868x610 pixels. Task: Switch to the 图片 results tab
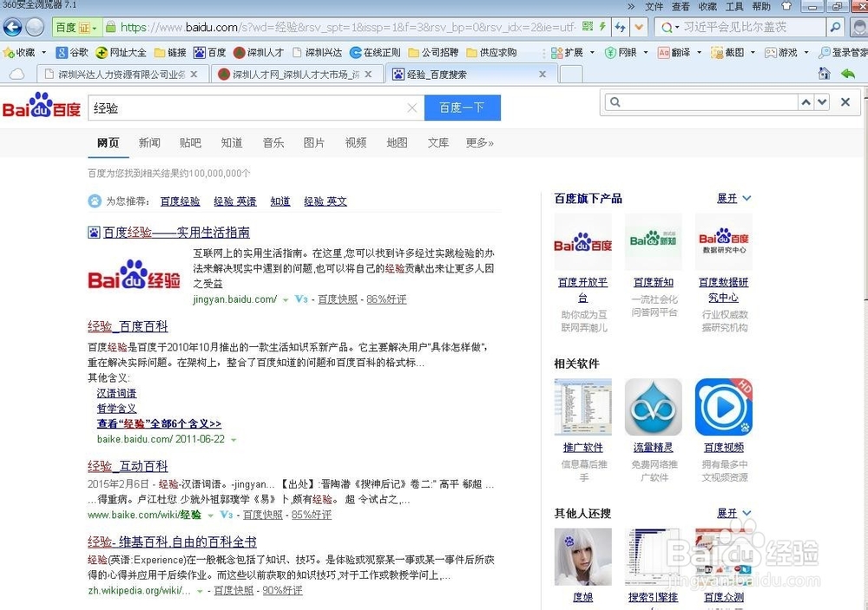coord(314,142)
